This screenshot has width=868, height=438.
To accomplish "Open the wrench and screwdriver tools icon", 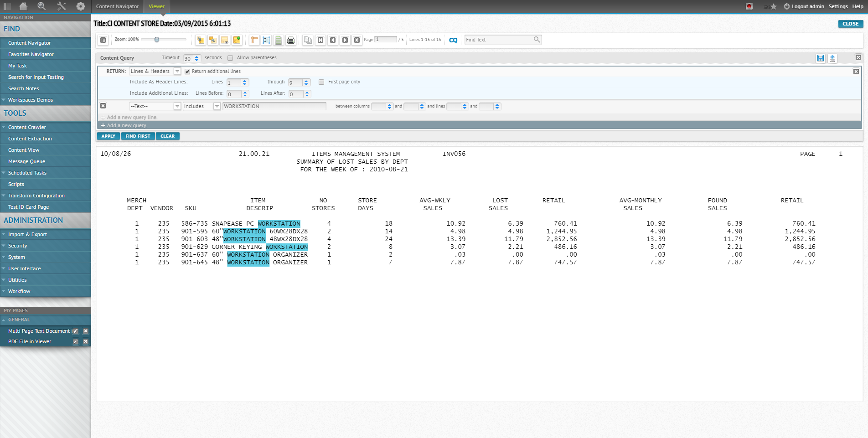I will (x=62, y=6).
